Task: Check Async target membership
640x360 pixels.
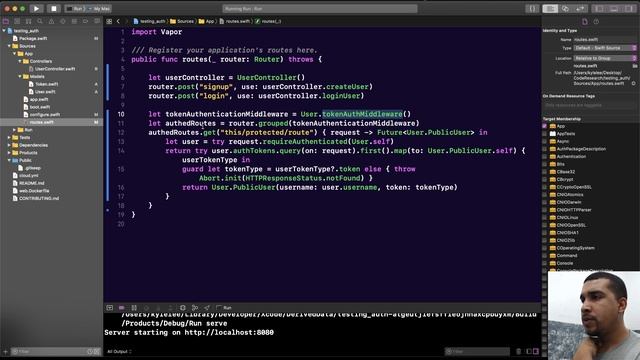Action: point(544,141)
